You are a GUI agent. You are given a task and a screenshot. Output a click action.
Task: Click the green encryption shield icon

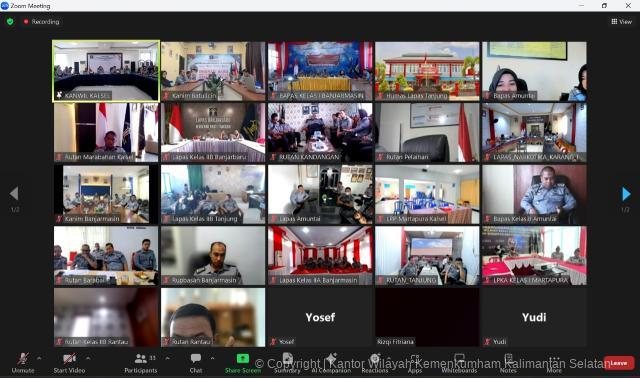(x=10, y=22)
